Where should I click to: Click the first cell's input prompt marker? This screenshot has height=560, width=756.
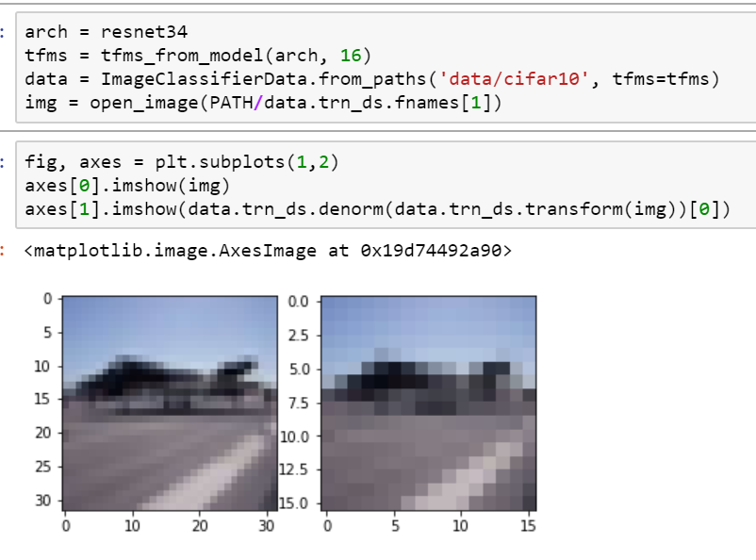click(x=4, y=32)
